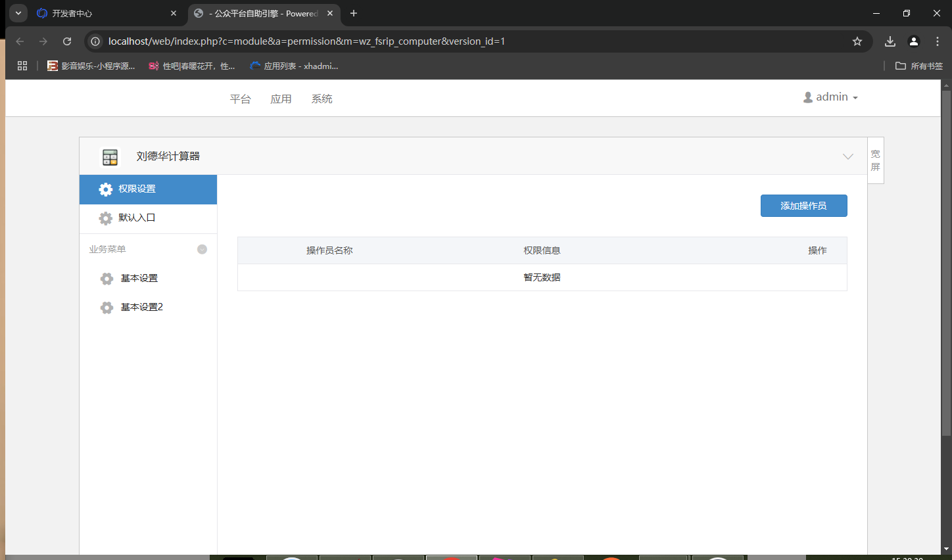Expand the 刘德华计算器 module chevron
952x560 pixels.
[x=847, y=156]
